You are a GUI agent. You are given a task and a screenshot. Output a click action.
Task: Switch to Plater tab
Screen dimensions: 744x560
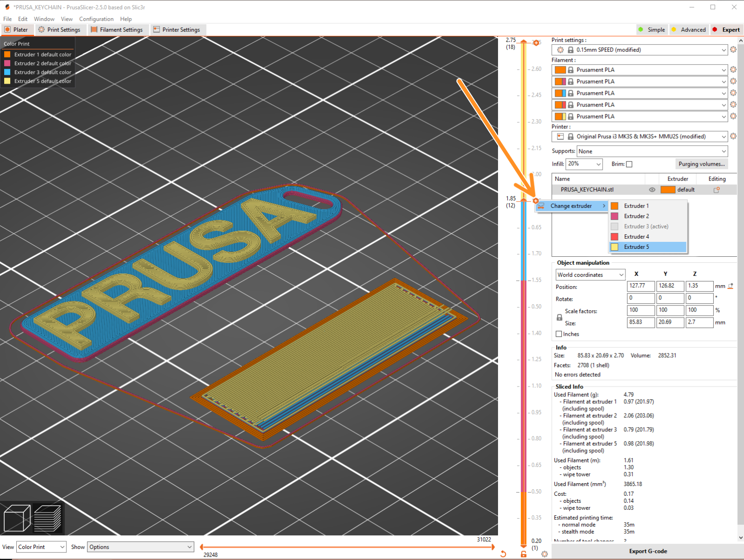tap(17, 30)
